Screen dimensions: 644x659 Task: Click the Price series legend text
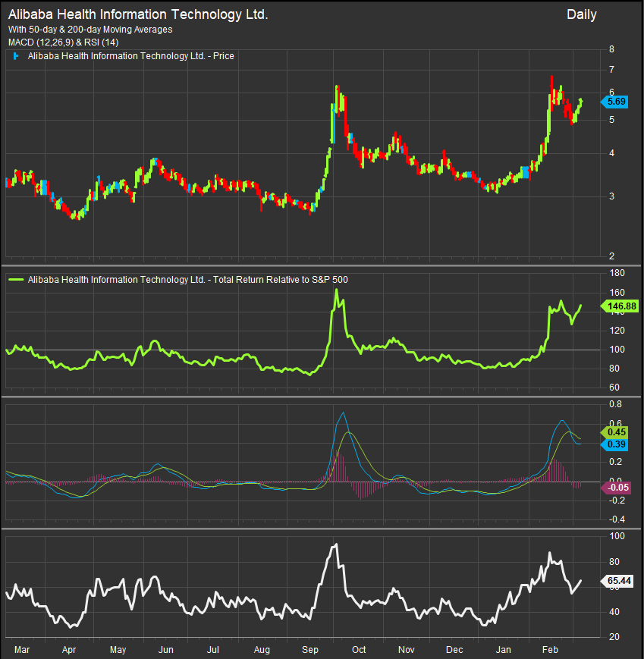coord(130,56)
